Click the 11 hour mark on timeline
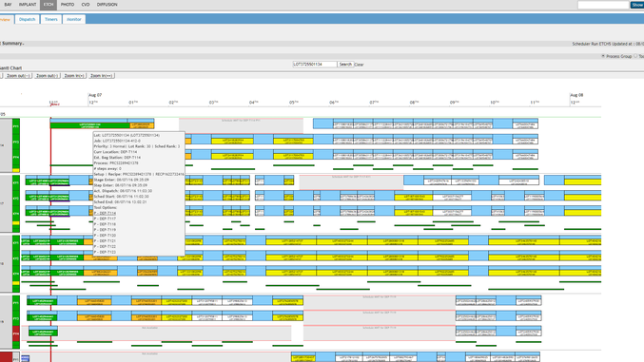The height and width of the screenshot is (362, 644). click(534, 103)
